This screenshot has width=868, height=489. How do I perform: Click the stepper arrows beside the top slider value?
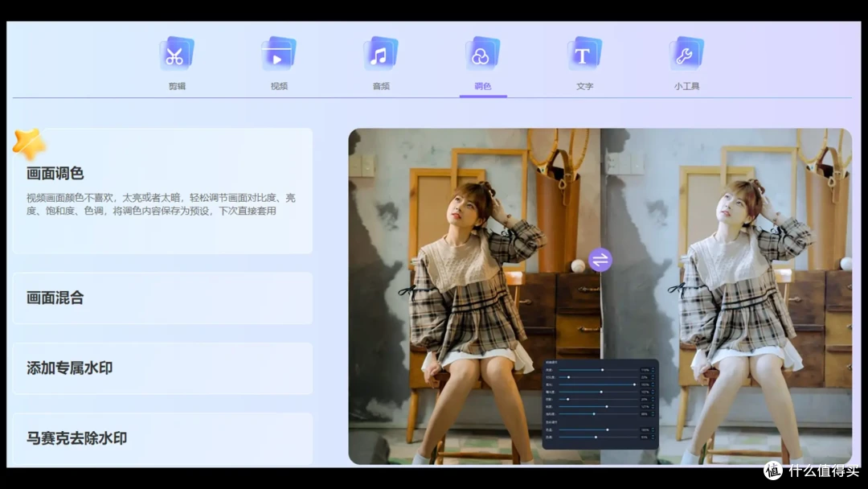tap(653, 370)
